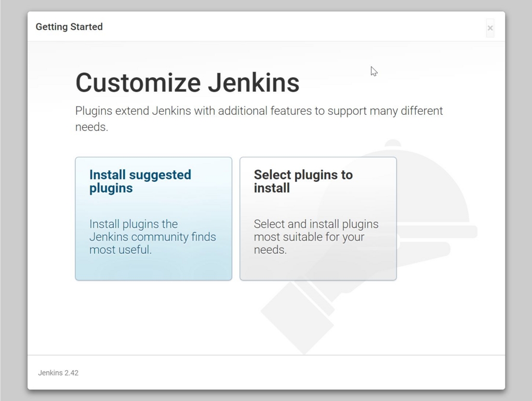Click the 'Plugins extend Jenkins' description text
The image size is (532, 401).
coord(259,119)
